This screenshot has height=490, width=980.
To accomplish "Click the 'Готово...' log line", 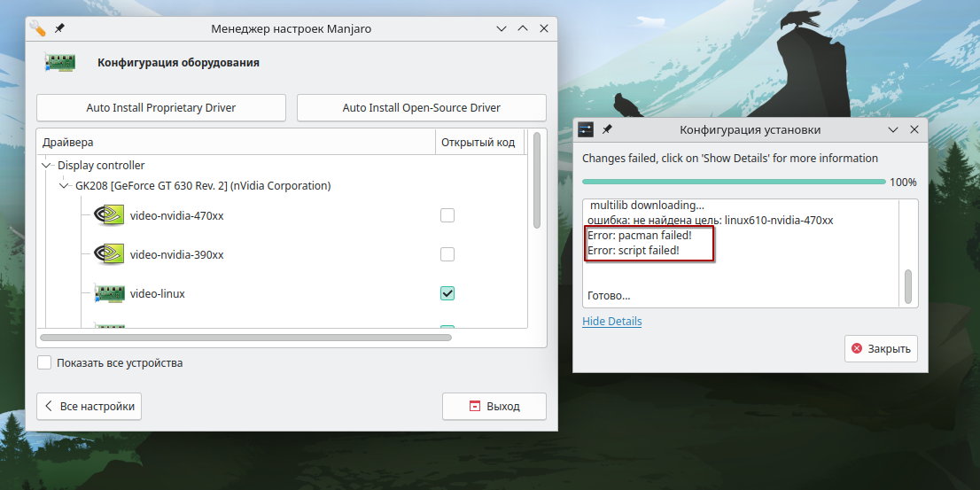I will 609,296.
